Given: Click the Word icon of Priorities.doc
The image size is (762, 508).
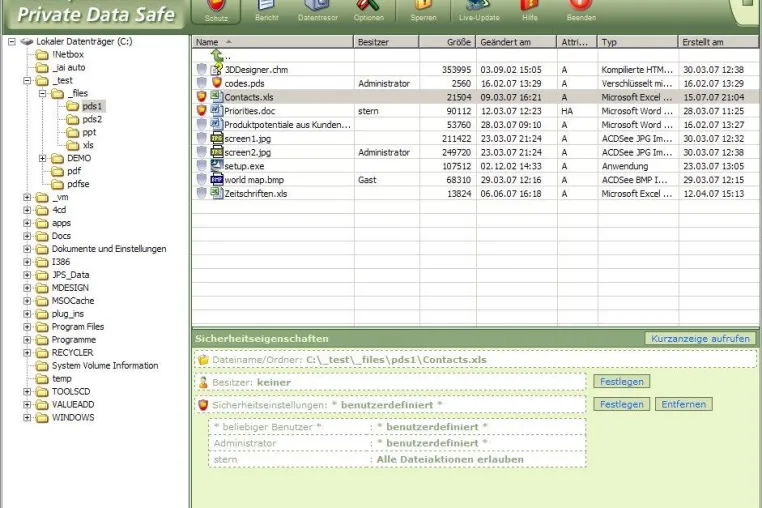Looking at the screenshot, I should pyautogui.click(x=217, y=110).
